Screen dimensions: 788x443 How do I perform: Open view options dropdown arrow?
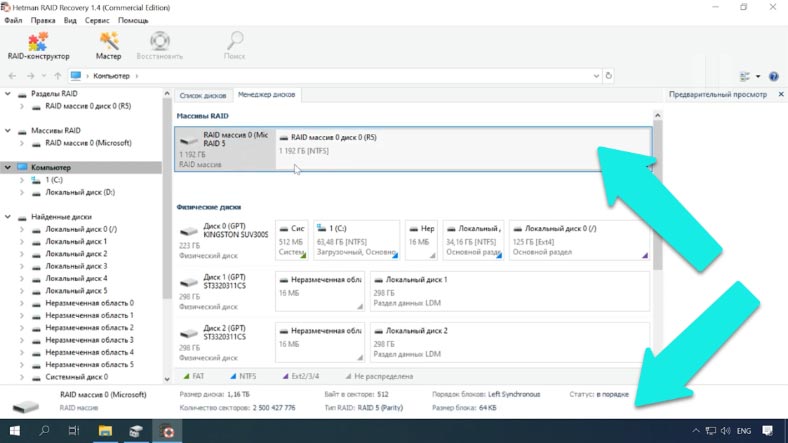point(758,76)
